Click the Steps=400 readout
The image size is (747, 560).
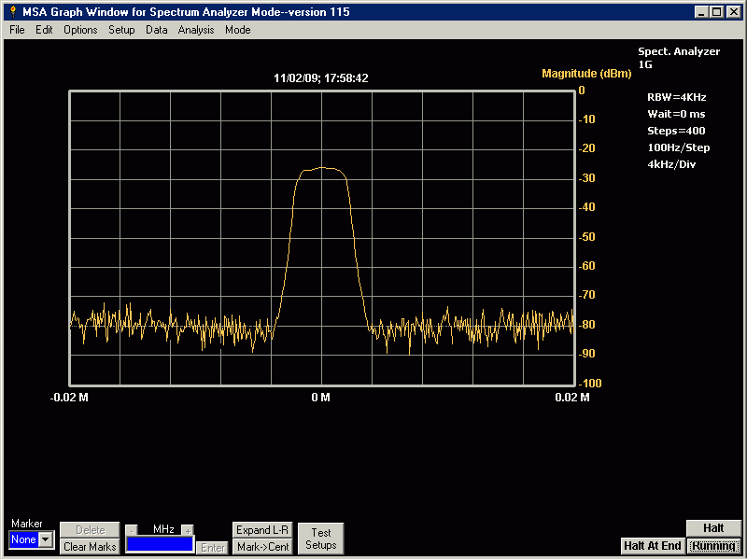(676, 131)
